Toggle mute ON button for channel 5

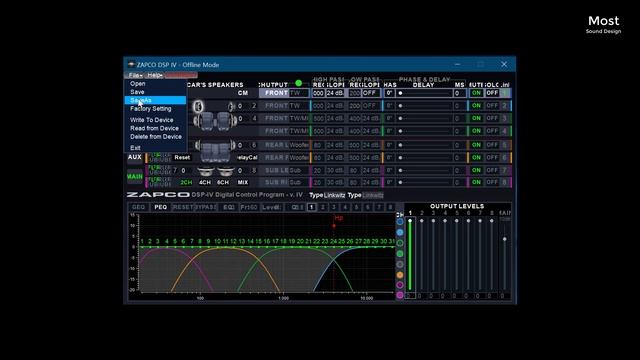click(476, 145)
